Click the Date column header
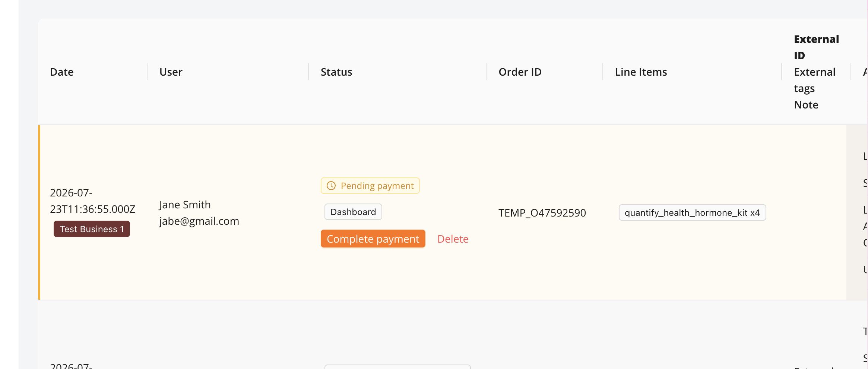The image size is (868, 369). [62, 72]
